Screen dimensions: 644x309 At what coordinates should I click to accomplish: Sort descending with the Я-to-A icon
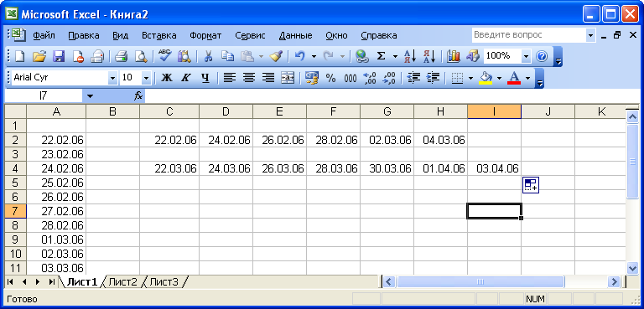click(429, 56)
